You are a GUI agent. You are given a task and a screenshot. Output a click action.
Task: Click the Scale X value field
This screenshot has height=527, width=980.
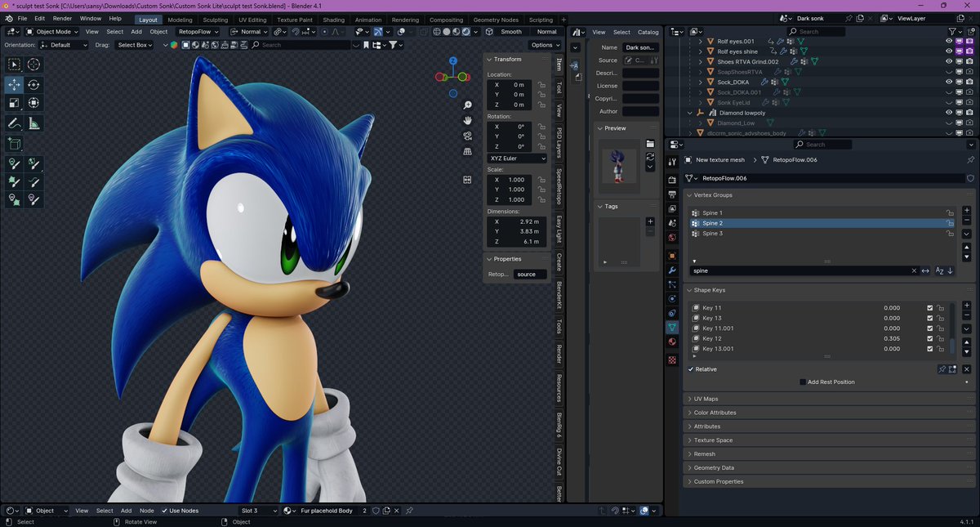click(x=509, y=180)
